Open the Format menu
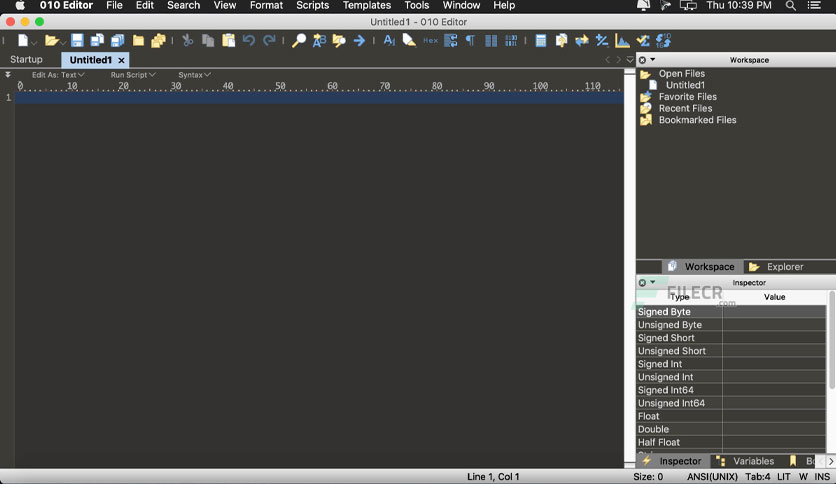 (266, 6)
